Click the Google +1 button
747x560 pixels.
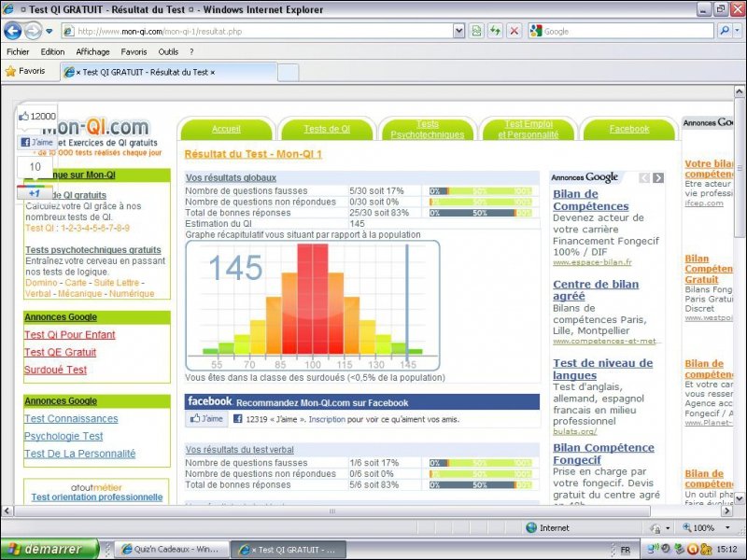[x=34, y=192]
